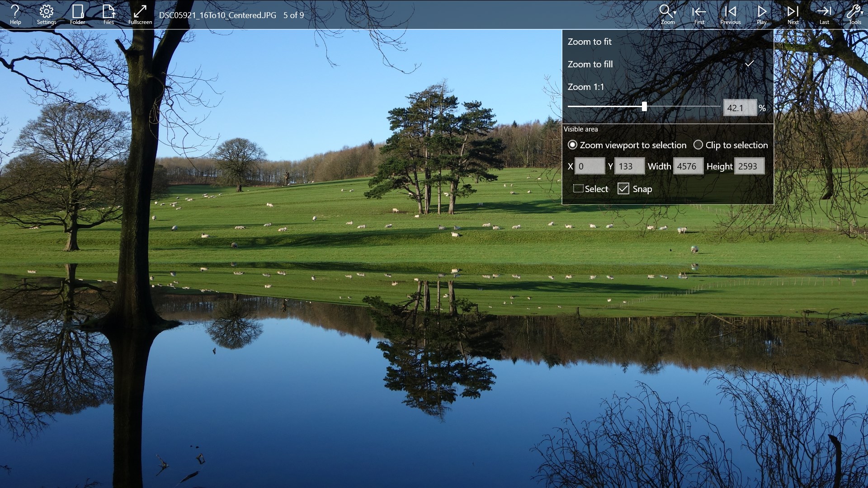The width and height of the screenshot is (868, 488).
Task: Jump to First image
Action: click(699, 14)
